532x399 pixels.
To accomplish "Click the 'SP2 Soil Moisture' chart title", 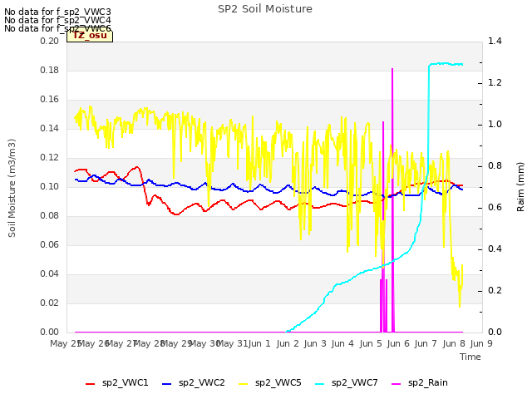I will click(265, 9).
